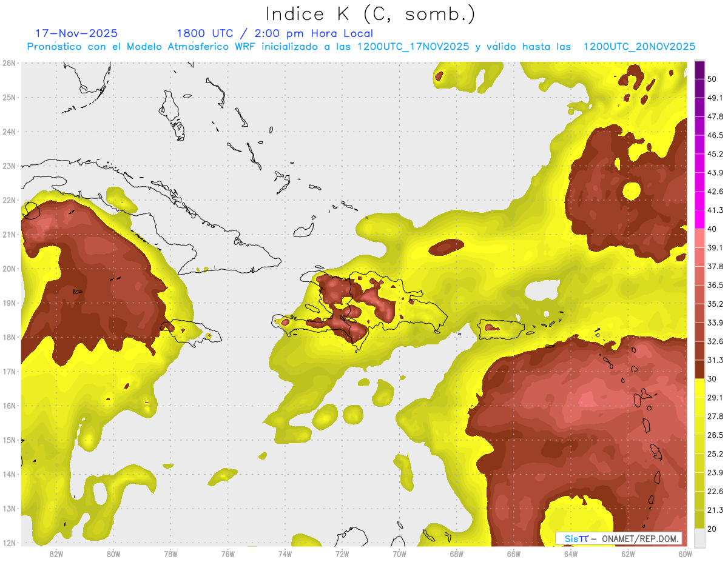This screenshot has height=562, width=728.
Task: Click the latitude label "24N"
Action: tap(9, 132)
